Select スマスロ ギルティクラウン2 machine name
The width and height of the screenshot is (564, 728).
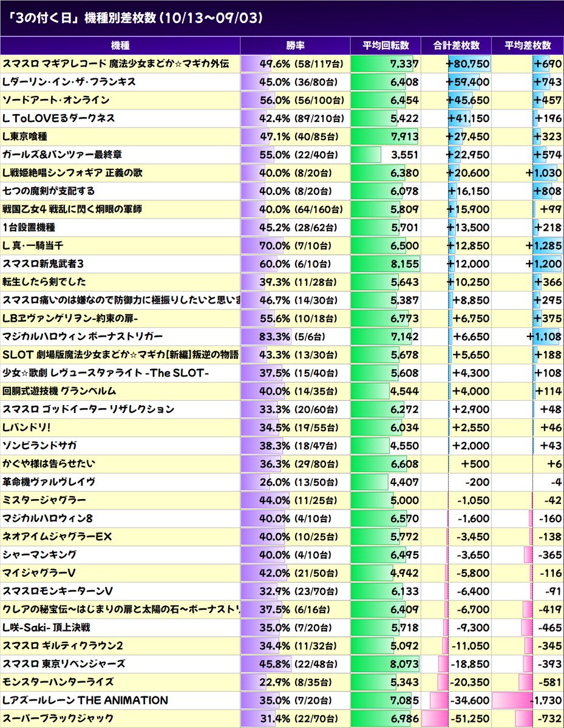[x=63, y=646]
